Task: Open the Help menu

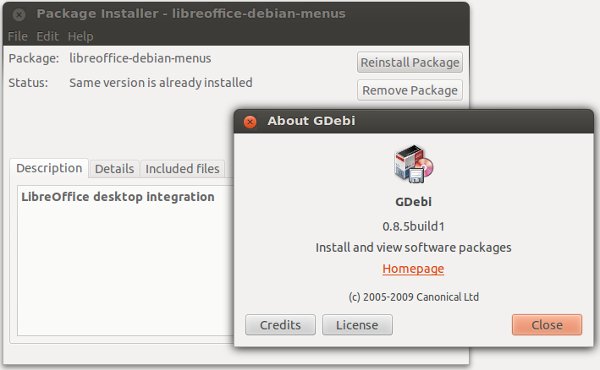Action: point(80,36)
